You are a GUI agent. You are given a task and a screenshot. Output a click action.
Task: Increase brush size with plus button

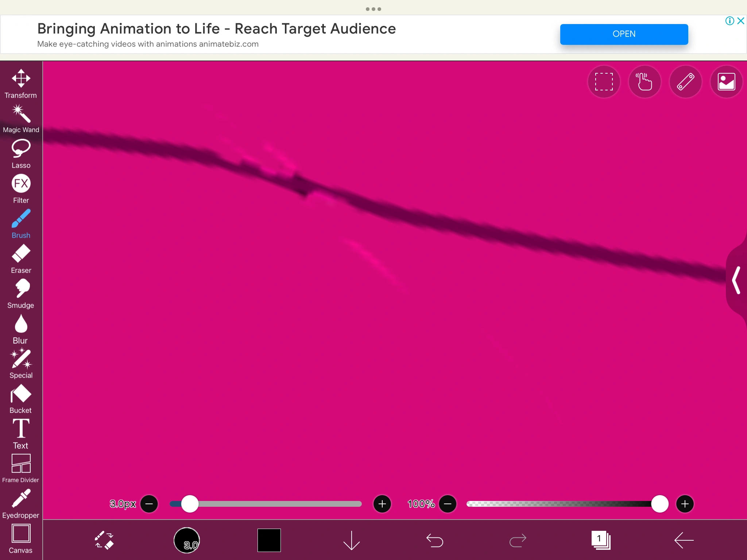pyautogui.click(x=382, y=504)
